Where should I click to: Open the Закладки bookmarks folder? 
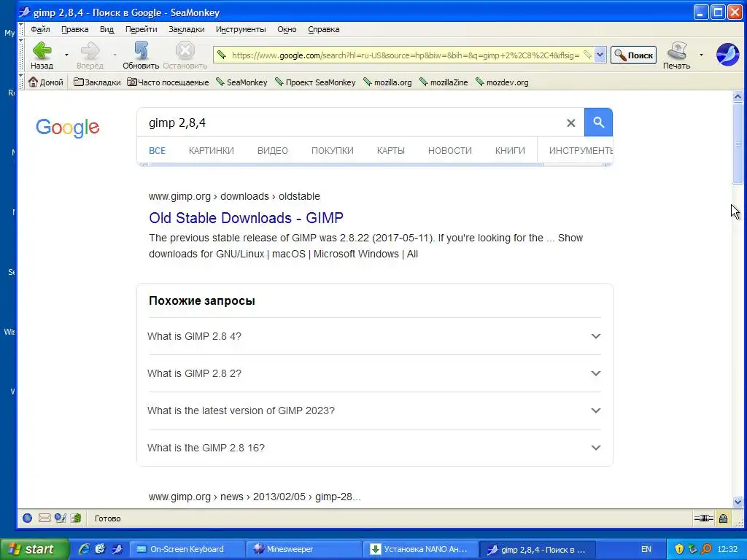click(97, 82)
